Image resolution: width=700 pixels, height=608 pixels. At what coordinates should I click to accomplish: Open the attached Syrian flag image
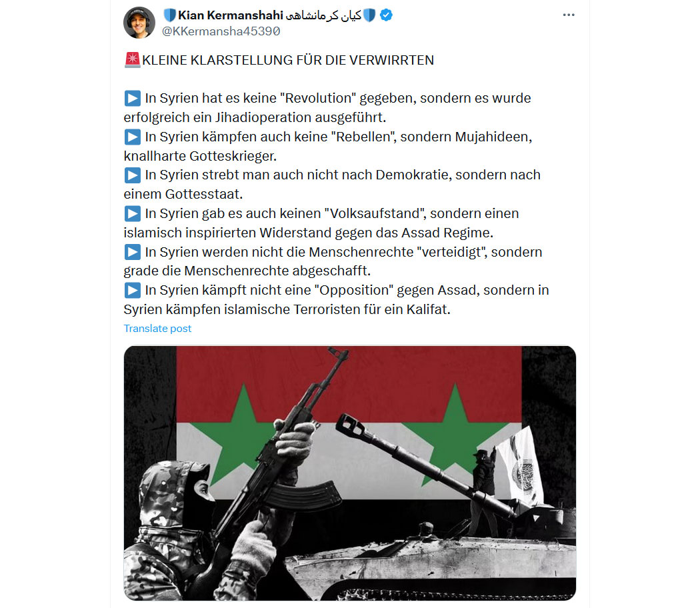pyautogui.click(x=349, y=473)
